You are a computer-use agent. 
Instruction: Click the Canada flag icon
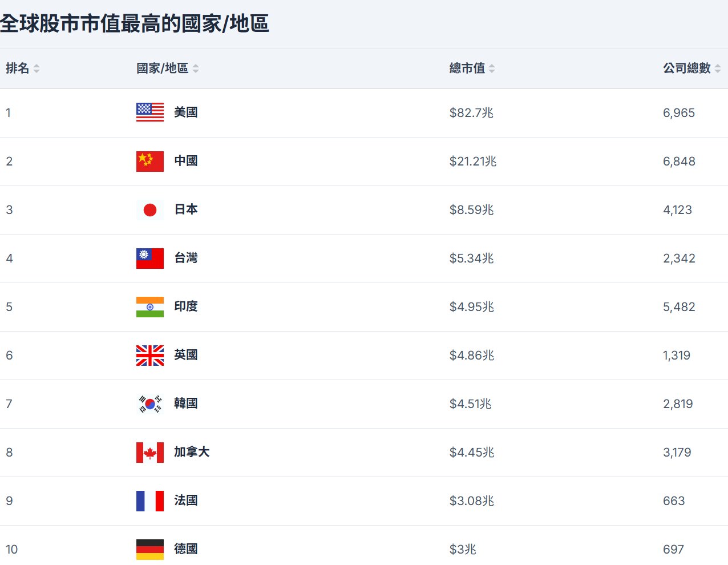pyautogui.click(x=150, y=452)
